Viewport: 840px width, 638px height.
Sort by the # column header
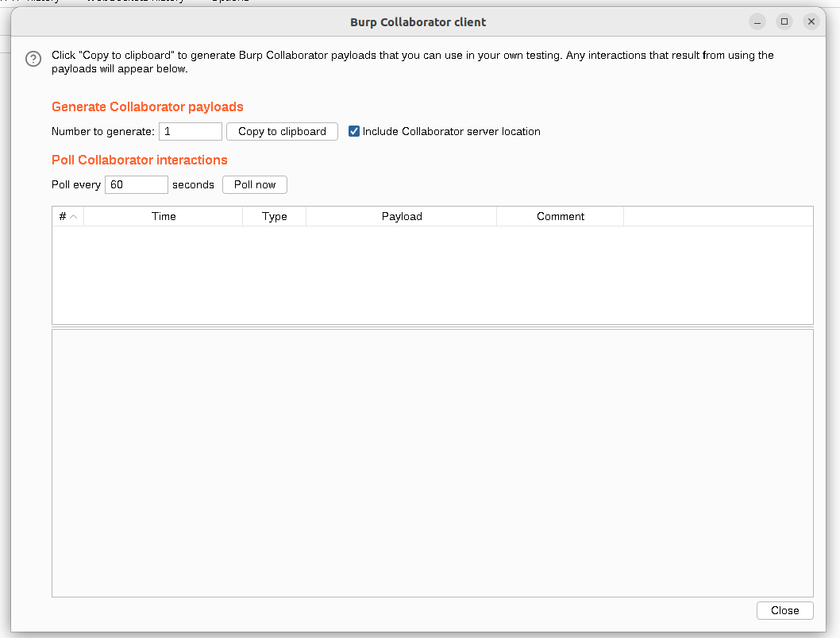point(68,217)
